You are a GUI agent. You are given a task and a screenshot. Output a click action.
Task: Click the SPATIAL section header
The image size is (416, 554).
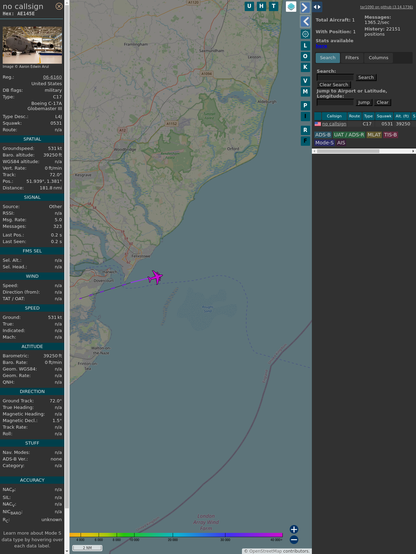pos(32,139)
